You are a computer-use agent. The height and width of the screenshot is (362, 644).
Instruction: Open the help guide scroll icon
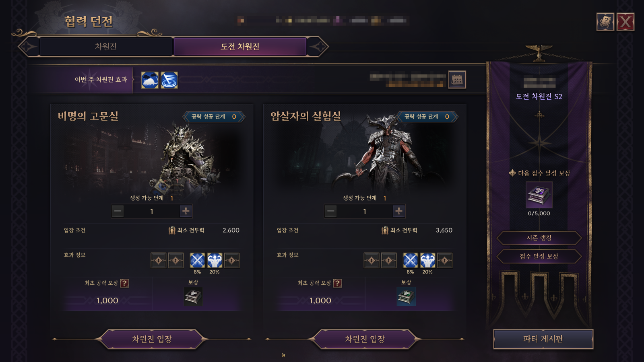(605, 22)
